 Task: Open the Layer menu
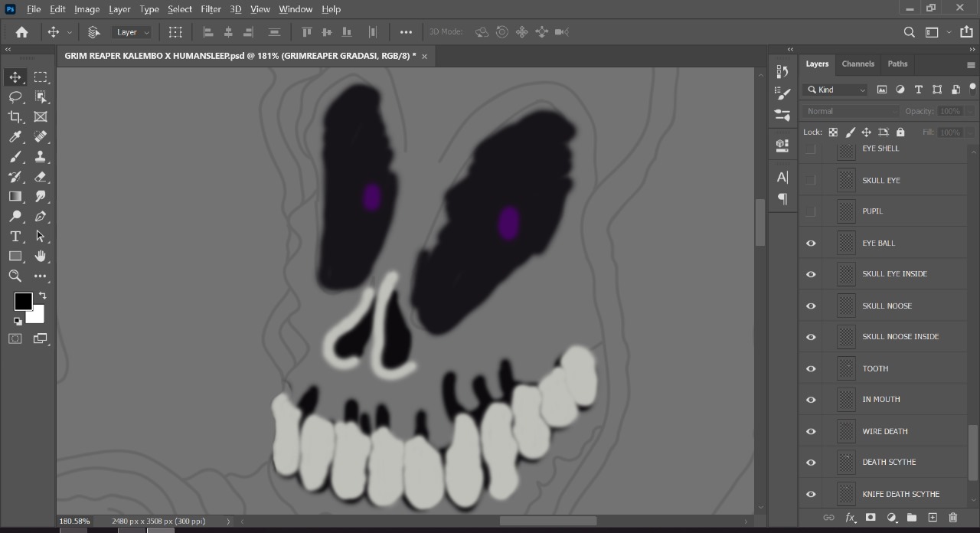[x=119, y=9]
